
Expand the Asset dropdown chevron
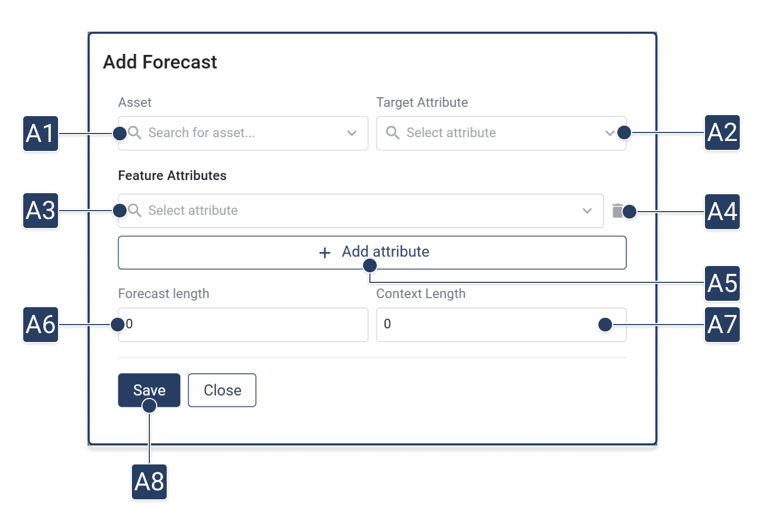coord(352,133)
